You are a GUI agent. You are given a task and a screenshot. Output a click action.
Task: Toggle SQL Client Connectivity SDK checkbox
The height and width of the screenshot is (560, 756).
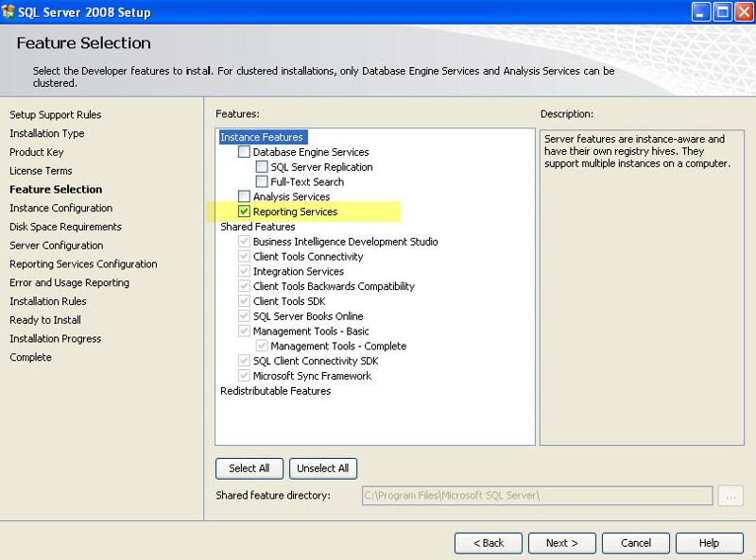(x=244, y=361)
